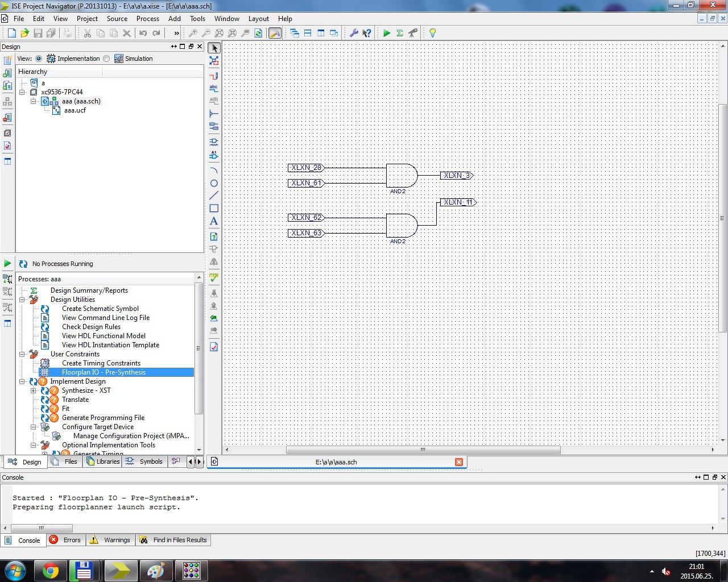Click the green Run Process arrow beside No Processes Running
The height and width of the screenshot is (582, 728).
(x=7, y=263)
